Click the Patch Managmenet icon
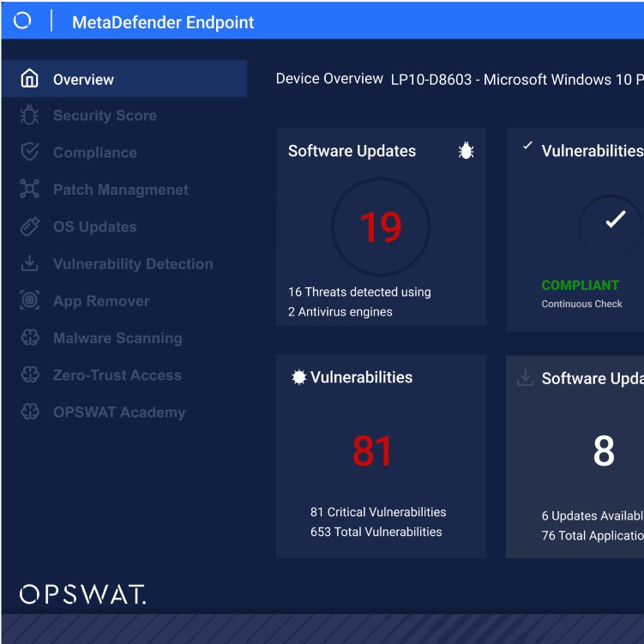Image resolution: width=644 pixels, height=644 pixels. coord(29,189)
